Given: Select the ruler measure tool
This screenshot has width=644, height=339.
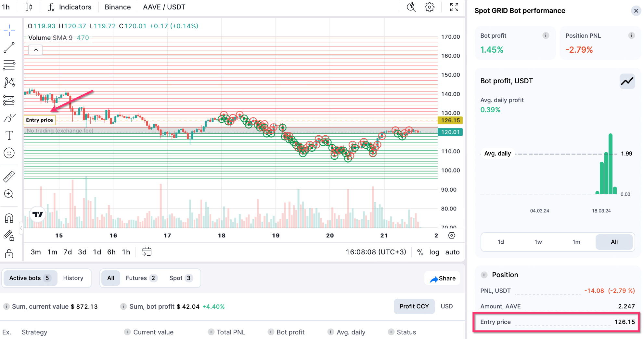Looking at the screenshot, I should coord(9,176).
